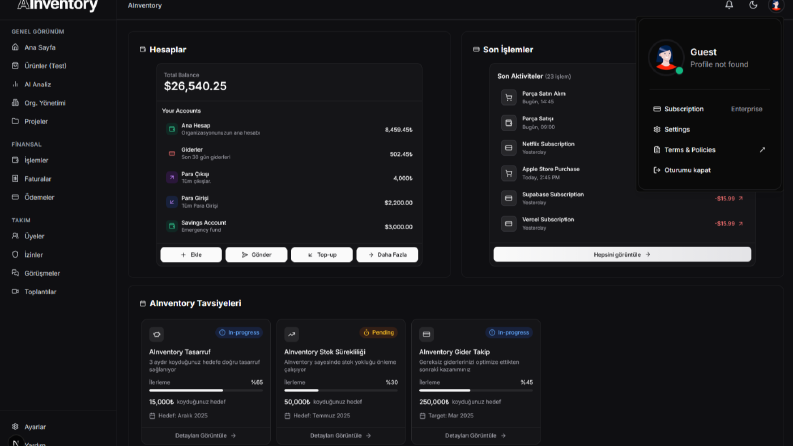Viewport: 793px width, 446px height.
Task: Click Enterprise plan label
Action: pyautogui.click(x=746, y=109)
